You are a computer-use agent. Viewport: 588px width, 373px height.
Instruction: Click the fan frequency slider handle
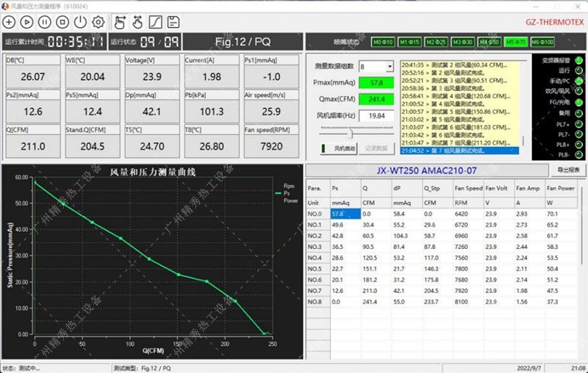[x=350, y=134]
